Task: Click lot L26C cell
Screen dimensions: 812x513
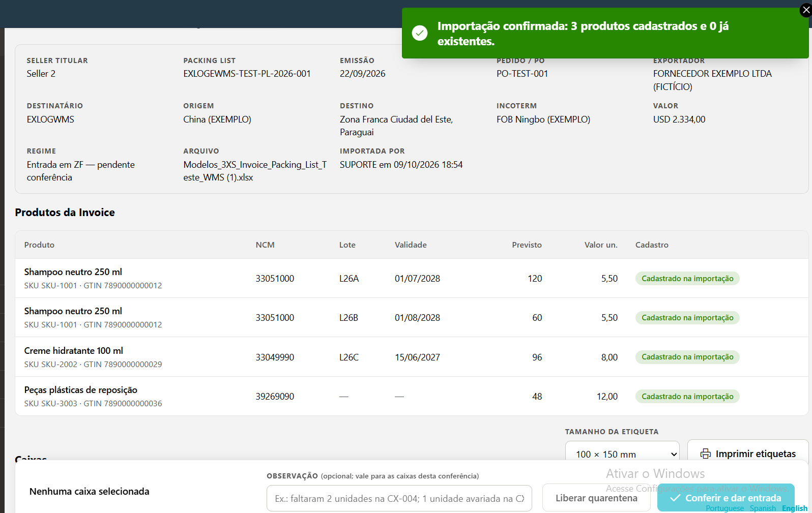Action: tap(349, 357)
